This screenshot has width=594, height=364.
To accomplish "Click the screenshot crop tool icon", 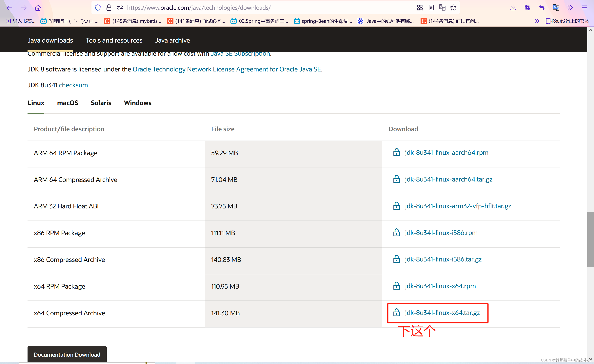I will point(527,8).
